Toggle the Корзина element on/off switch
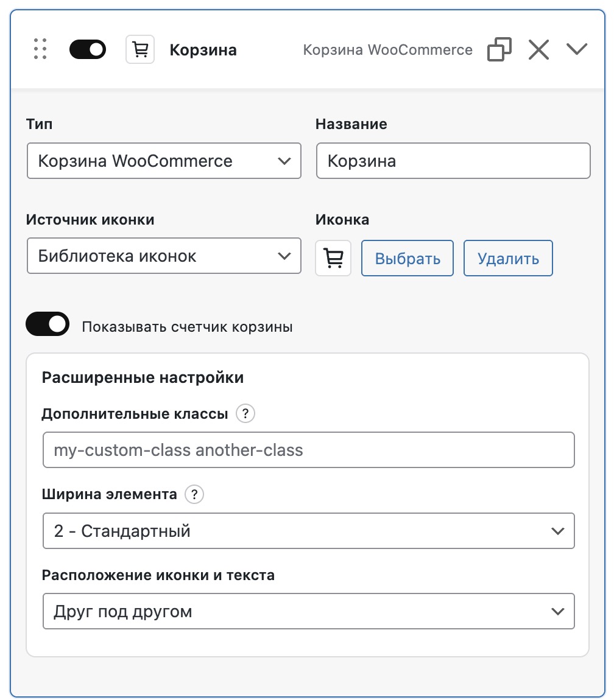The height and width of the screenshot is (700, 614). [88, 49]
